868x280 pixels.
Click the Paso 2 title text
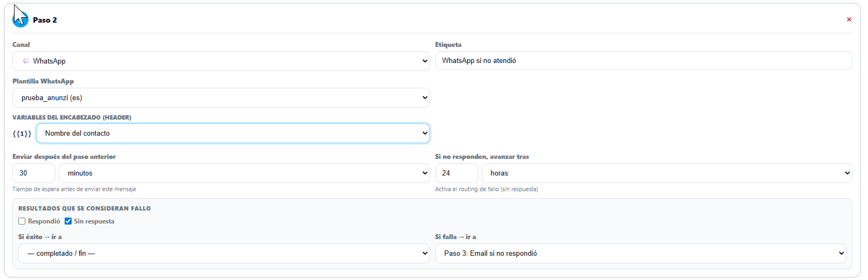pyautogui.click(x=45, y=20)
